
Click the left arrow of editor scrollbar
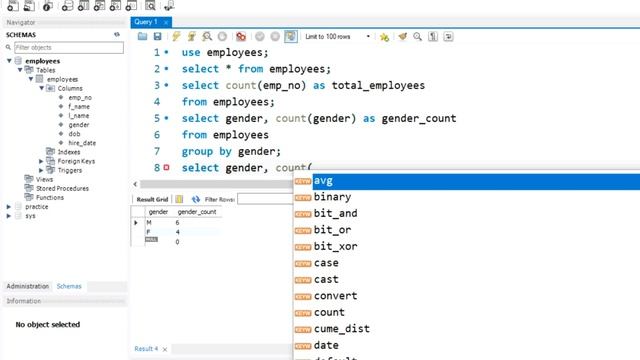tap(135, 184)
